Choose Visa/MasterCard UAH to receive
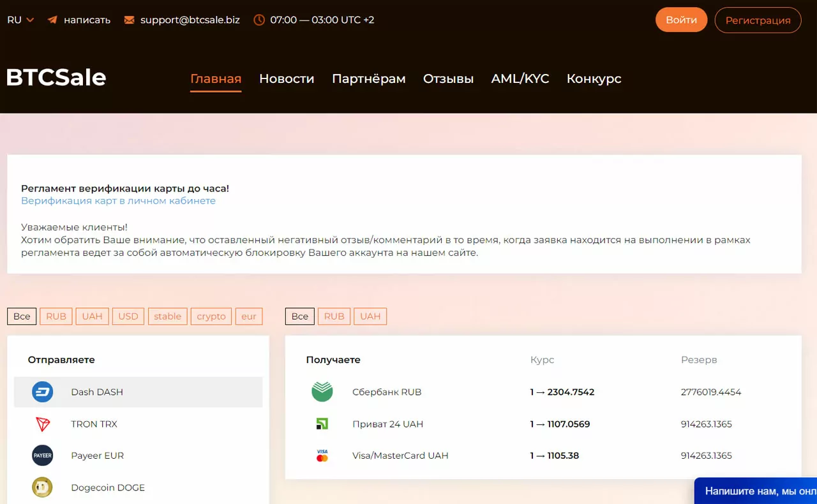 pos(400,456)
